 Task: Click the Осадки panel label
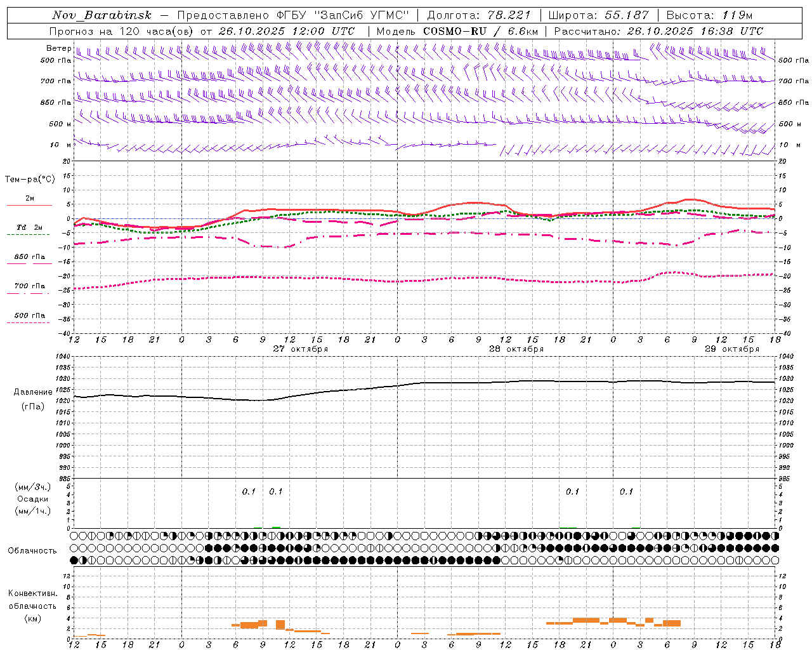[x=33, y=499]
